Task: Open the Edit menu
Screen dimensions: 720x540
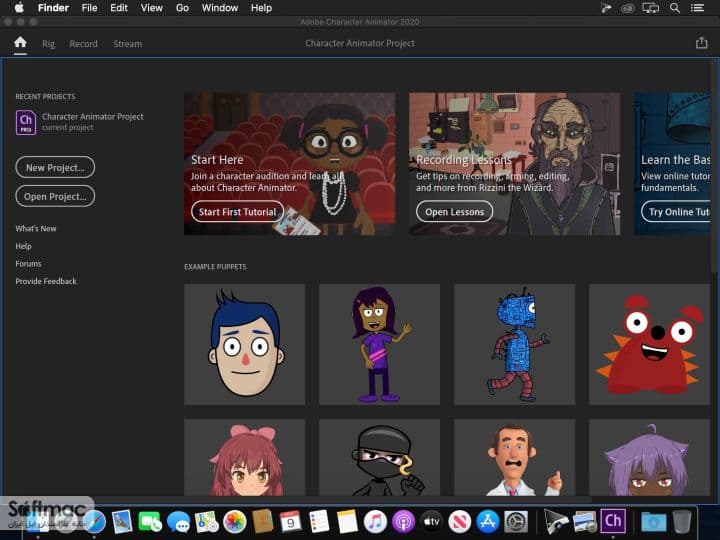Action: [x=118, y=8]
